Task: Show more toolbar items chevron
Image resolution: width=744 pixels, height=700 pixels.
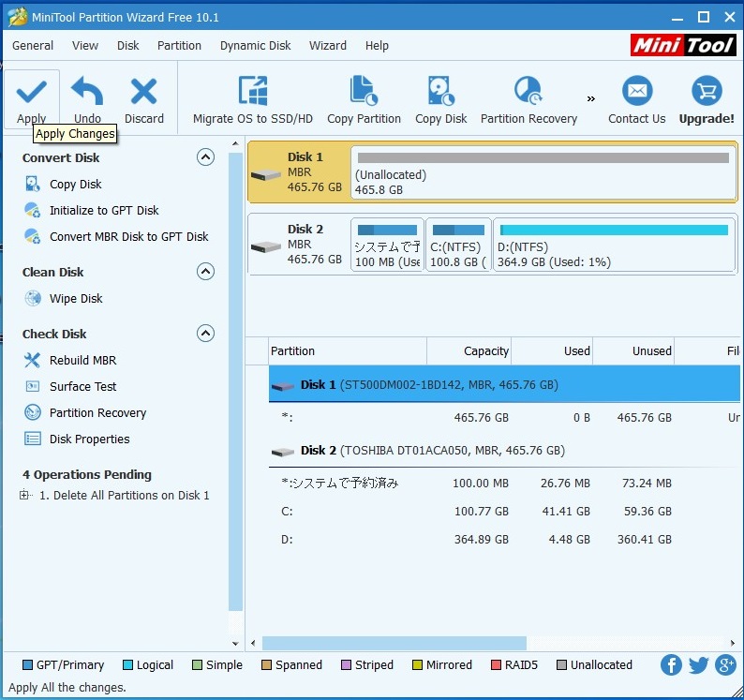Action: tap(590, 98)
